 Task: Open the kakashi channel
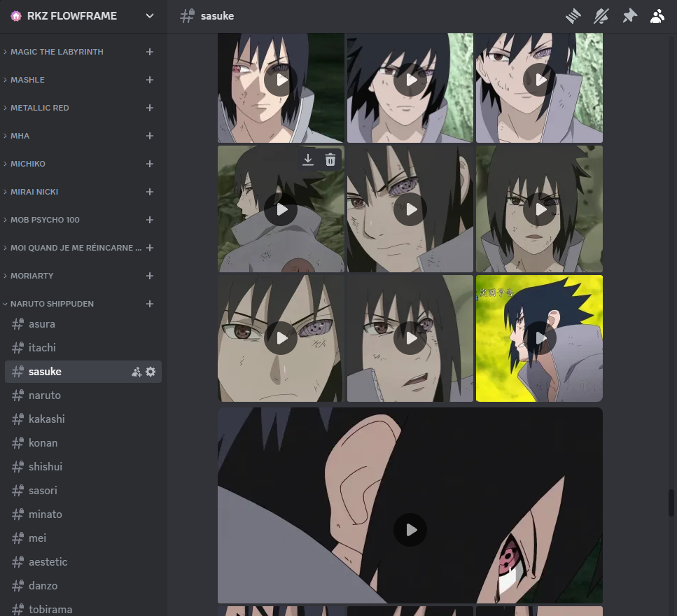(83, 419)
